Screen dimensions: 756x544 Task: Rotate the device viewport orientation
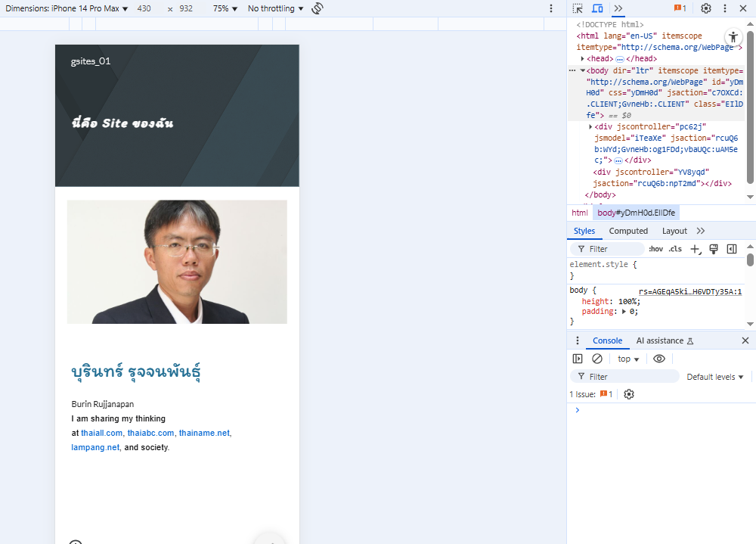click(x=318, y=8)
